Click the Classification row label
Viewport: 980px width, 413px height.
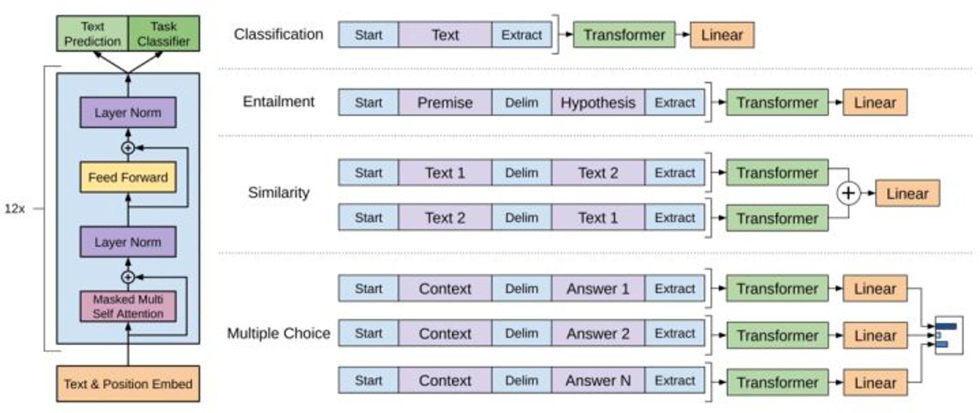pyautogui.click(x=278, y=34)
